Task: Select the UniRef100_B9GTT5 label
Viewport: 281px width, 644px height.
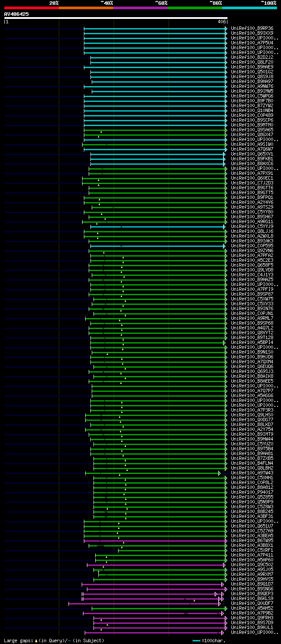Action: tap(252, 192)
